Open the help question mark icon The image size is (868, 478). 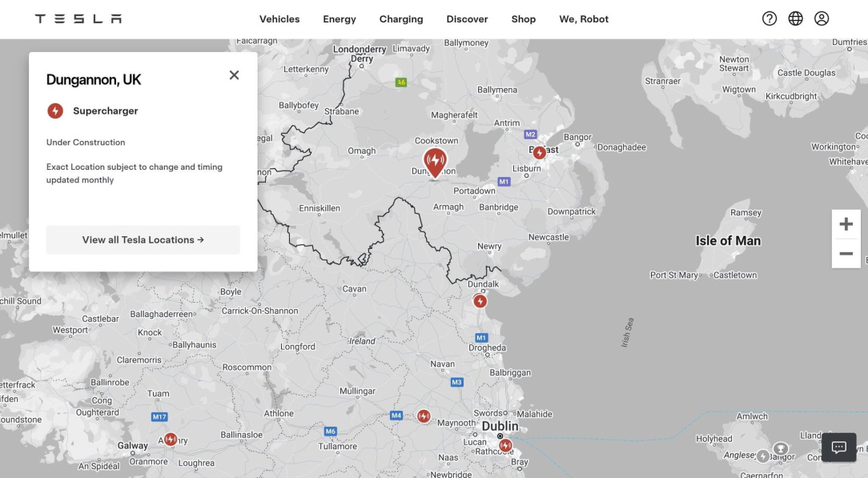point(770,18)
